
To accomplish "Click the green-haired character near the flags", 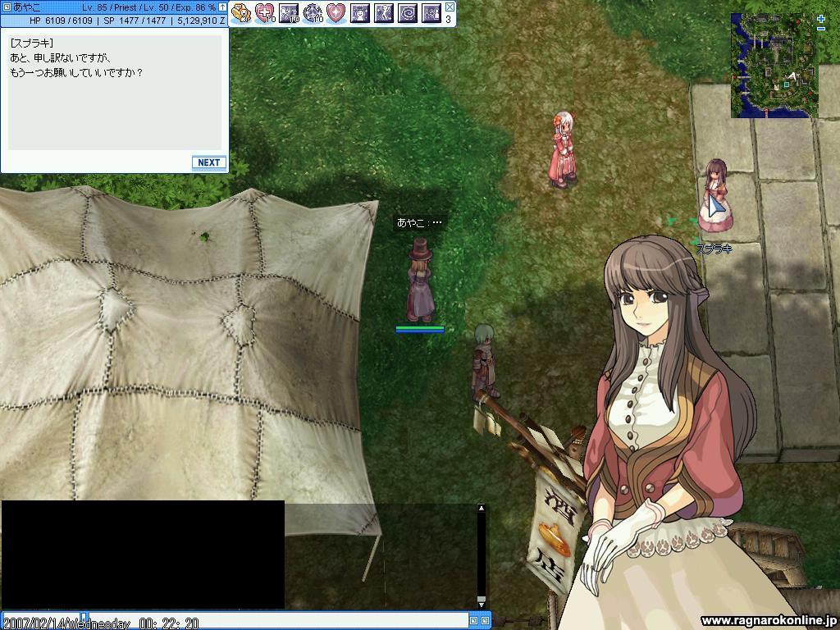I will pos(486,362).
